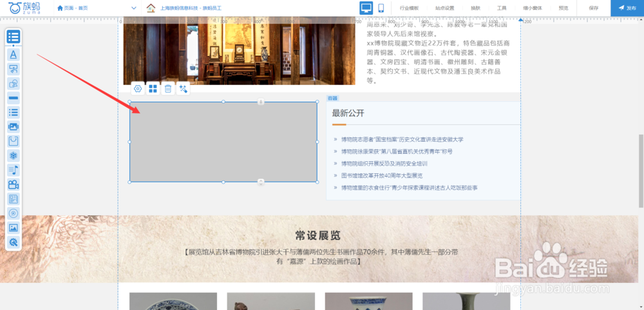Click the 常设展览 section heading

point(318,236)
